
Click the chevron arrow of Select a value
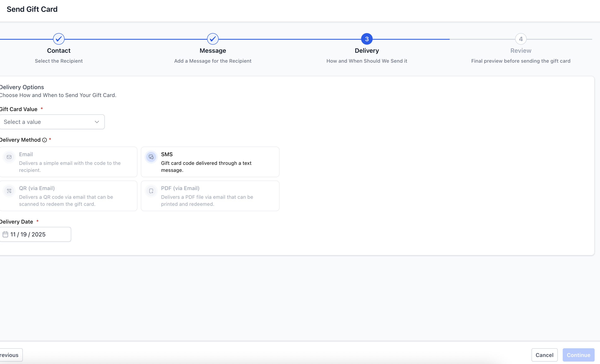tap(97, 122)
